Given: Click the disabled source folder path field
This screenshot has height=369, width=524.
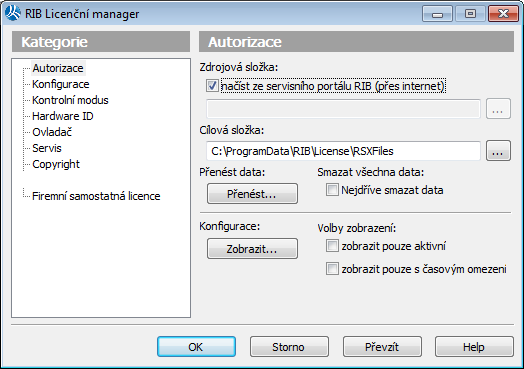Looking at the screenshot, I should [343, 109].
